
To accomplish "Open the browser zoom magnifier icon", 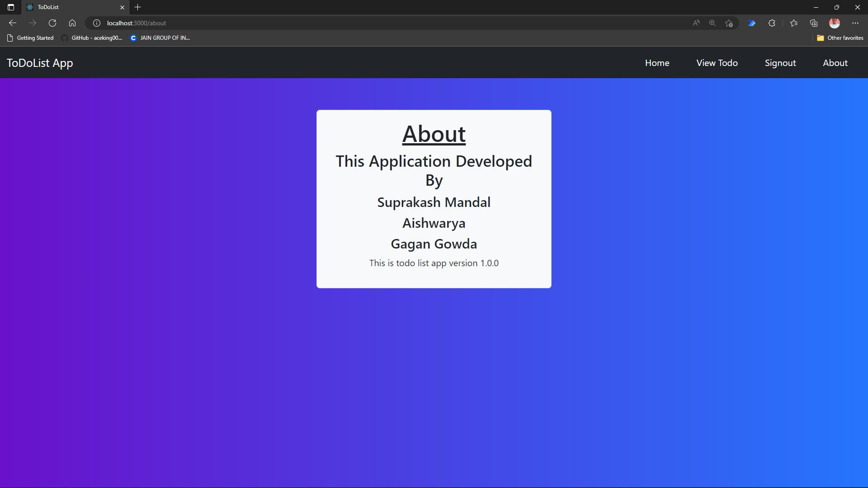I will pos(712,23).
